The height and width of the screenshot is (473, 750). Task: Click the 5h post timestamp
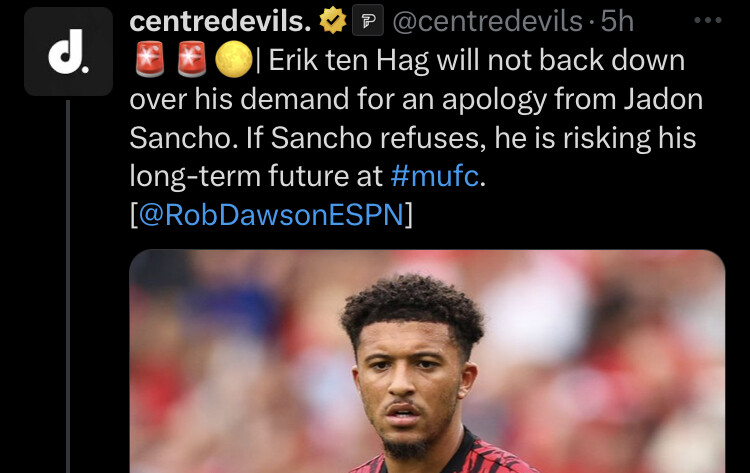tap(617, 21)
